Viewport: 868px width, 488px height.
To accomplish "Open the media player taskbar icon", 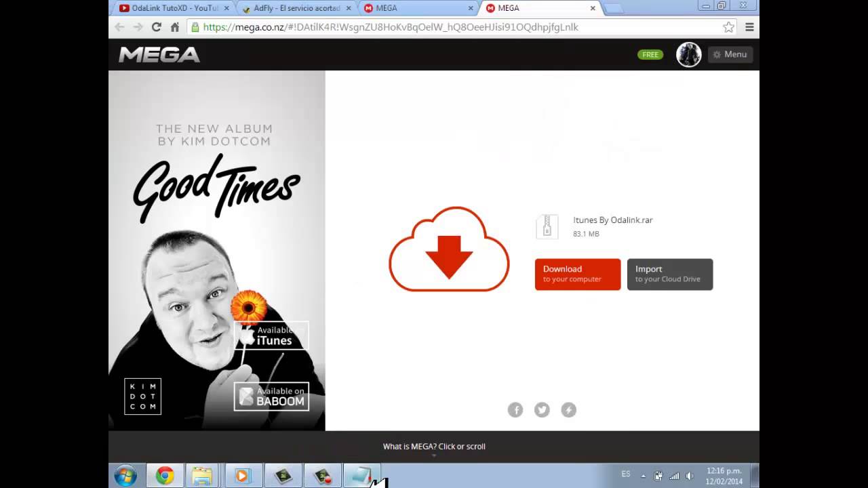I will [x=242, y=476].
